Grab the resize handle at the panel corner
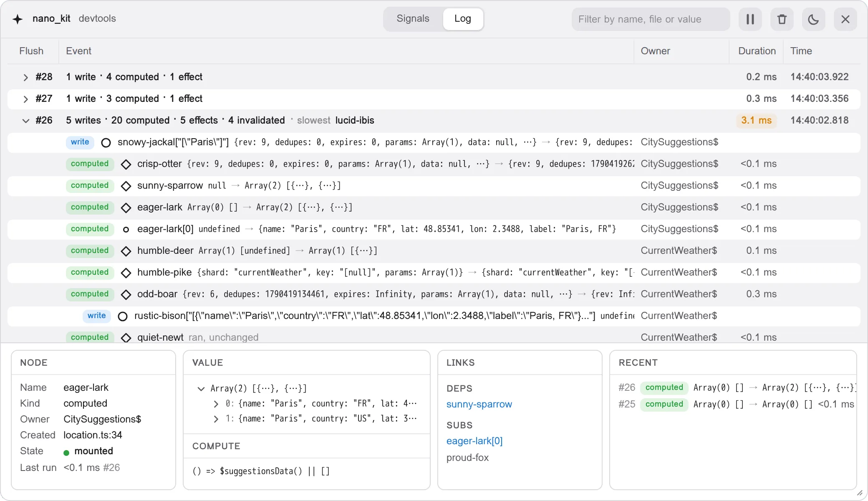The width and height of the screenshot is (868, 501). (x=860, y=493)
